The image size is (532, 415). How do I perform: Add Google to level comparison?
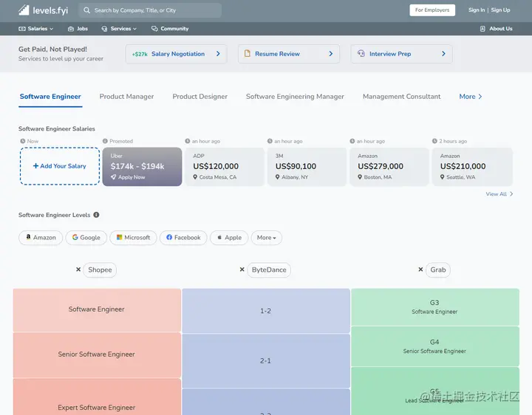86,238
